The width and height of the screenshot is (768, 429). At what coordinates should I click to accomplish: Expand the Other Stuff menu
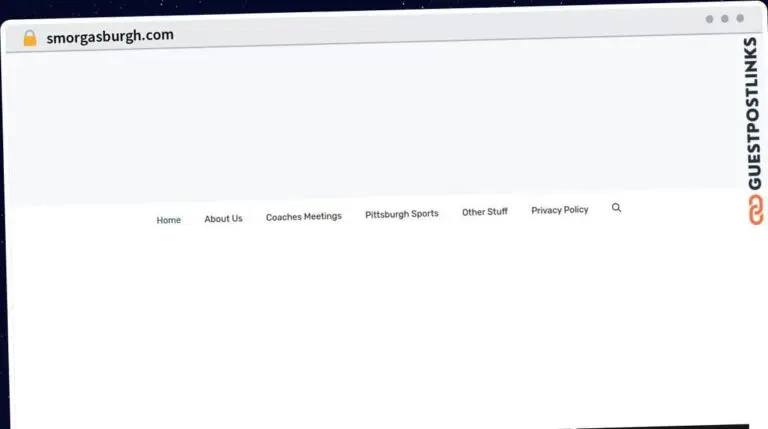pos(484,212)
